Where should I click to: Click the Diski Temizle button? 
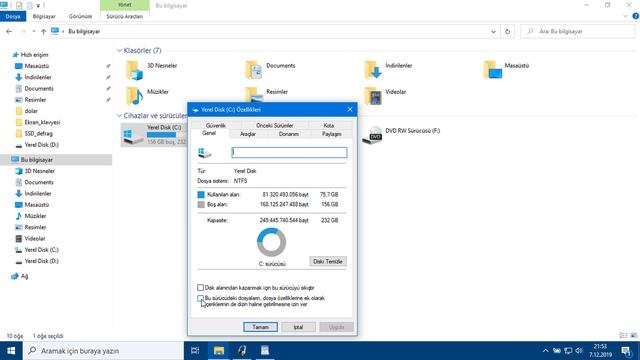[x=328, y=261]
